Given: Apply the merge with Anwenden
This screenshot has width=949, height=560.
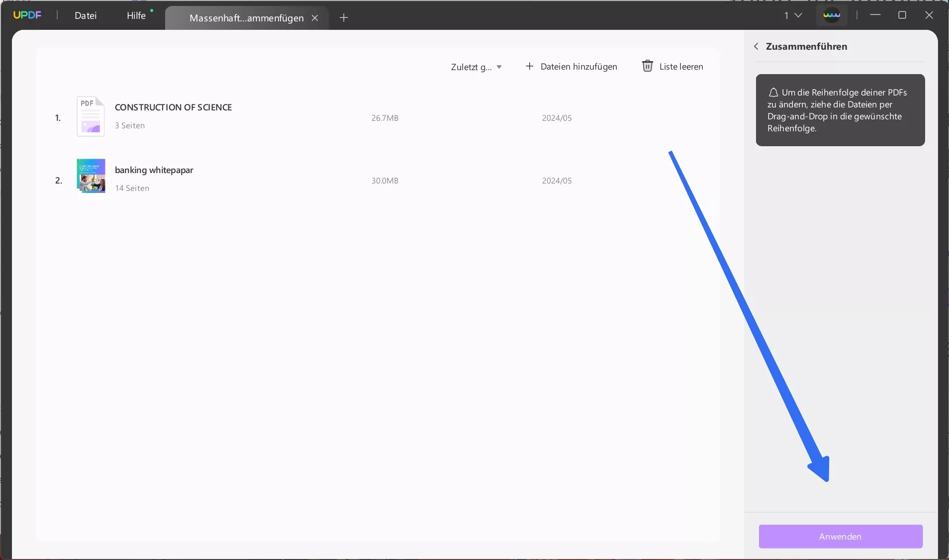Looking at the screenshot, I should 842,537.
